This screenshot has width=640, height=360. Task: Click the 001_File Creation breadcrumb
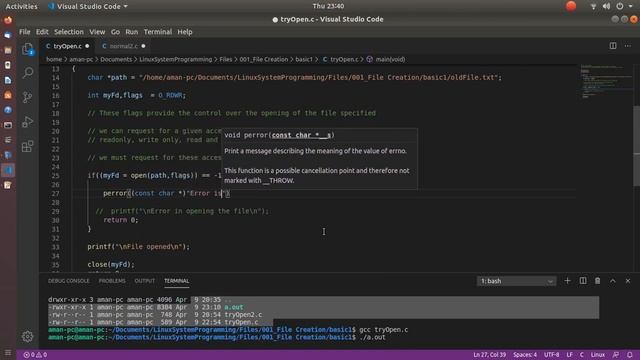pyautogui.click(x=264, y=59)
